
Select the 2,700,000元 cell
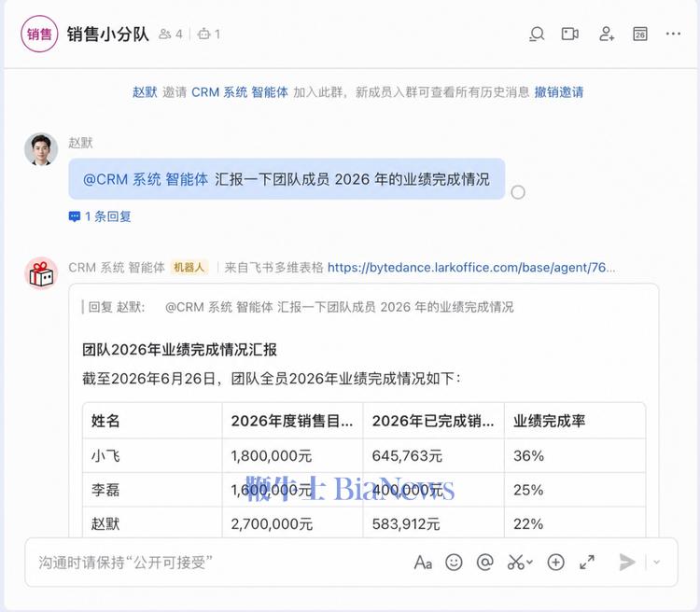(292, 523)
